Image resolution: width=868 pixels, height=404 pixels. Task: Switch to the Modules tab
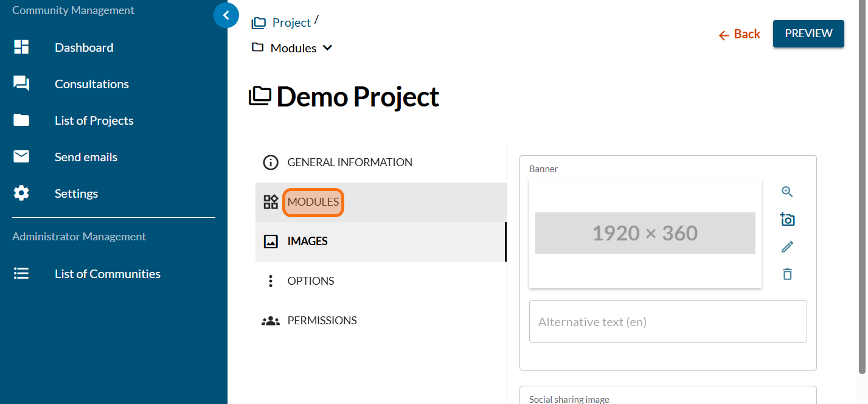pyautogui.click(x=313, y=202)
